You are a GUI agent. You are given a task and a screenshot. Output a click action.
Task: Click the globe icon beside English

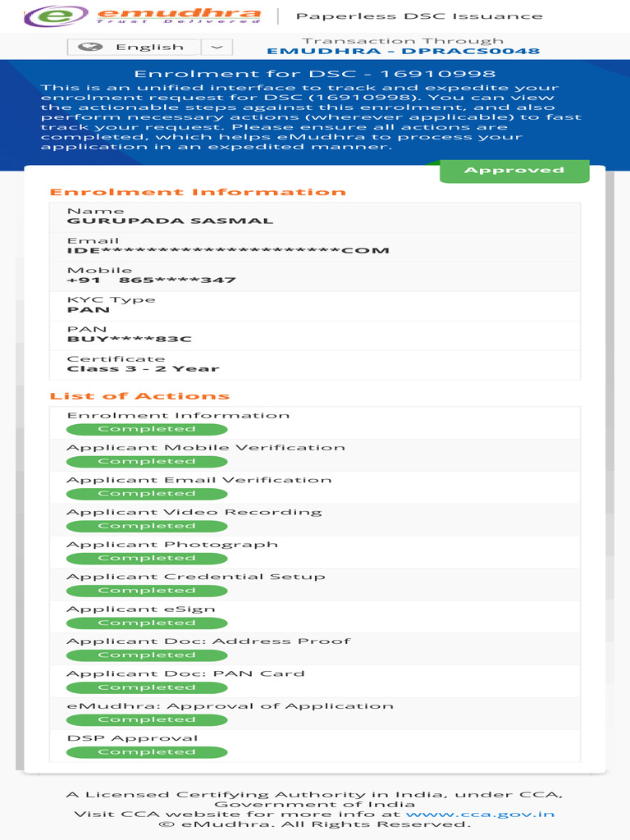[90, 47]
